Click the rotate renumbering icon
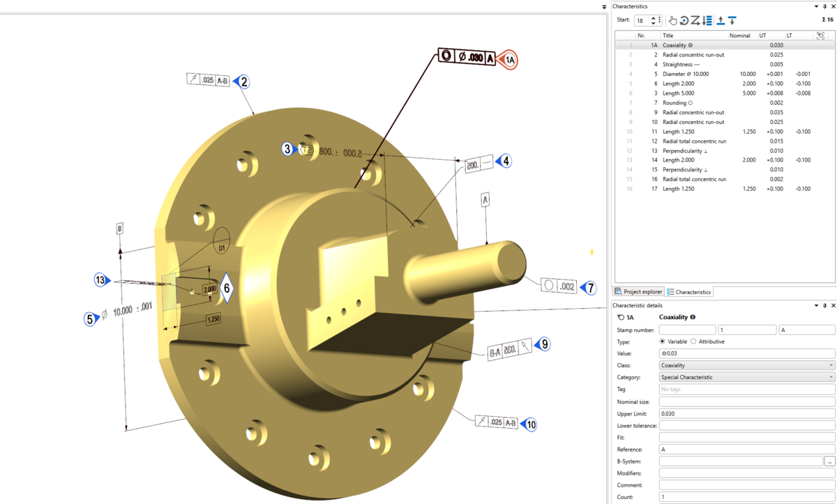This screenshot has width=837, height=504. (684, 20)
